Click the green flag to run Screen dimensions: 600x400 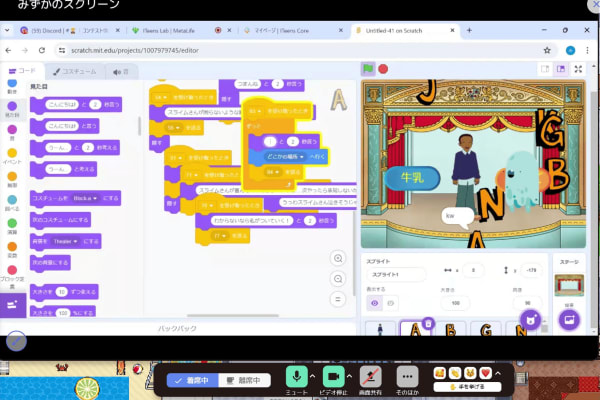(x=368, y=69)
